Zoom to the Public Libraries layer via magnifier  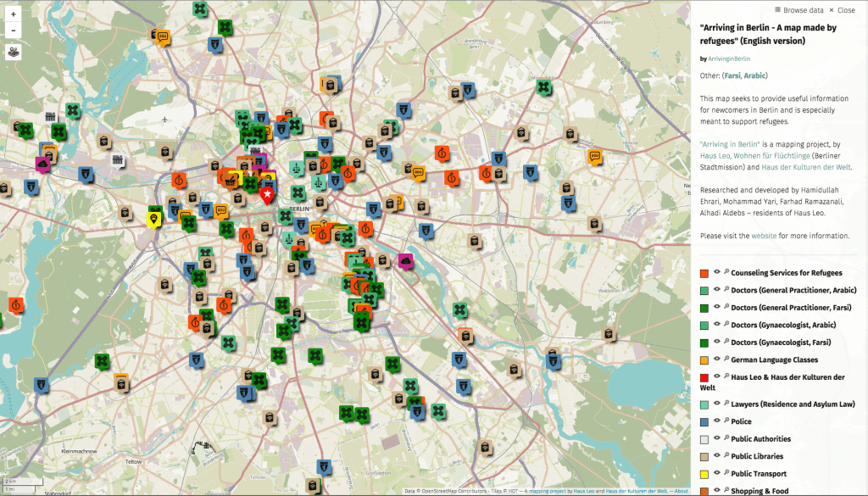point(726,456)
